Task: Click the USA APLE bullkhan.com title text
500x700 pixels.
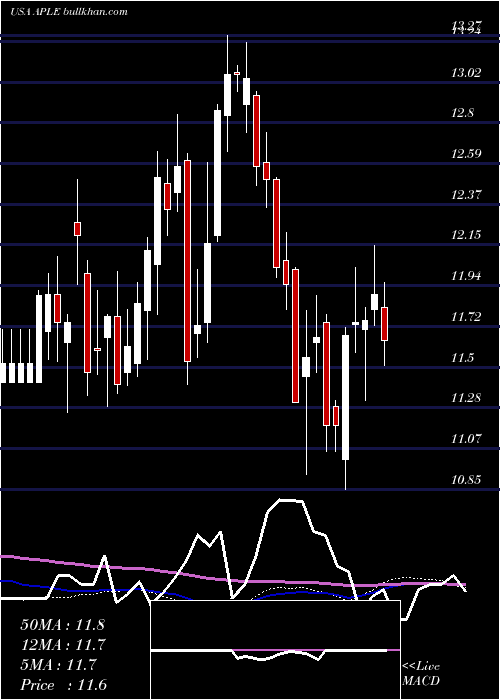Action: [69, 12]
